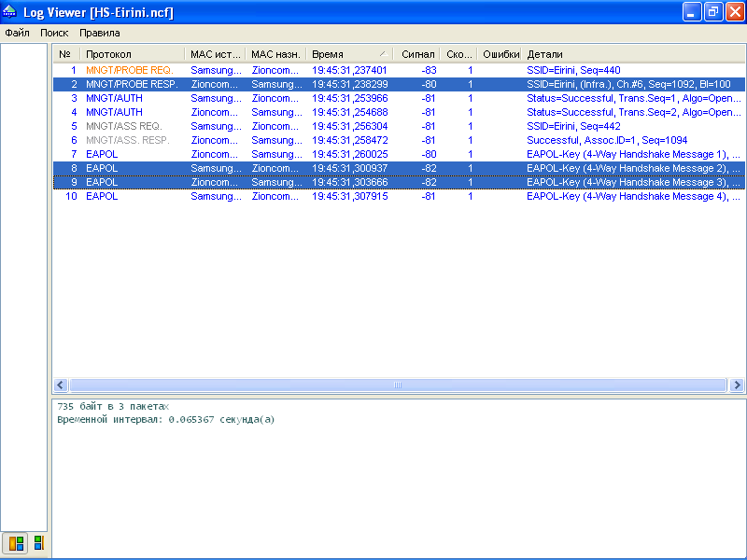The width and height of the screenshot is (747, 560).
Task: Select packet 10 EAPOL handshake message 4
Action: click(103, 196)
